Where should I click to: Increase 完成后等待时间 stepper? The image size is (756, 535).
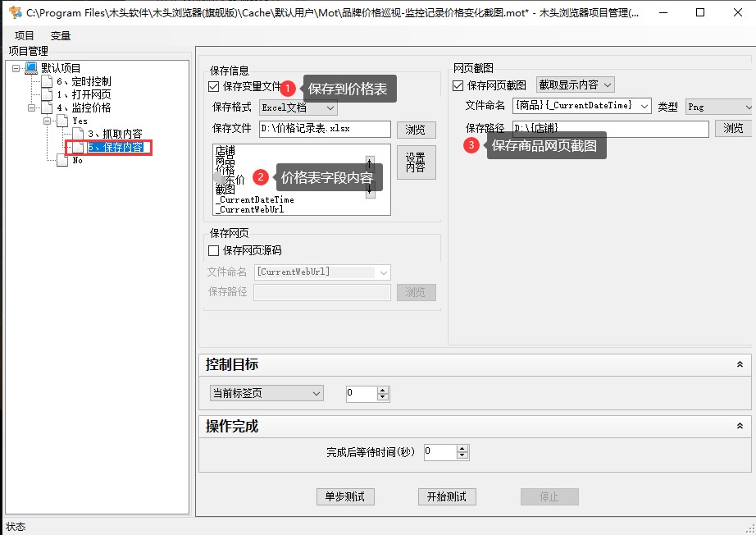[x=462, y=449]
